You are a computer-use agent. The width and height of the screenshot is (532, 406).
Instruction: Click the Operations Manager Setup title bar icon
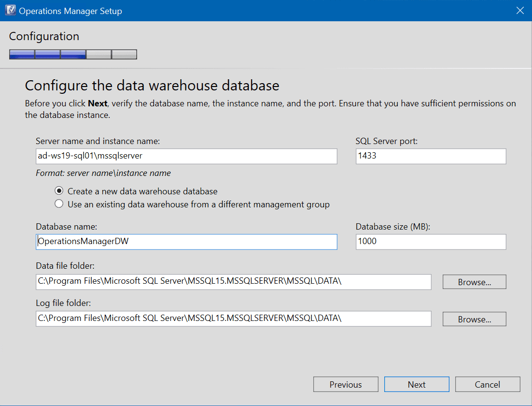[x=10, y=10]
